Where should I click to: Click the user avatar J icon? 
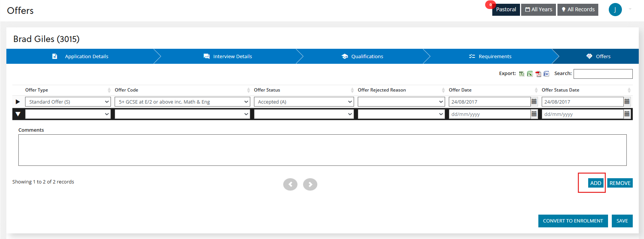615,10
